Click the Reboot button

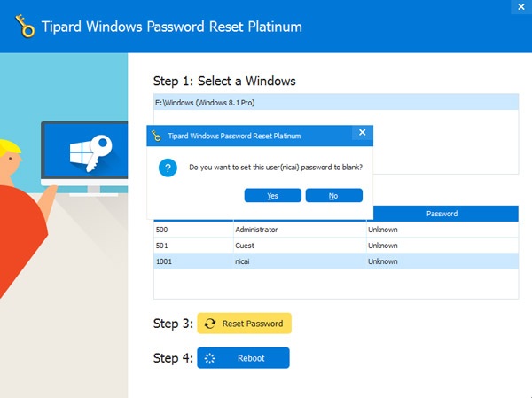click(243, 358)
